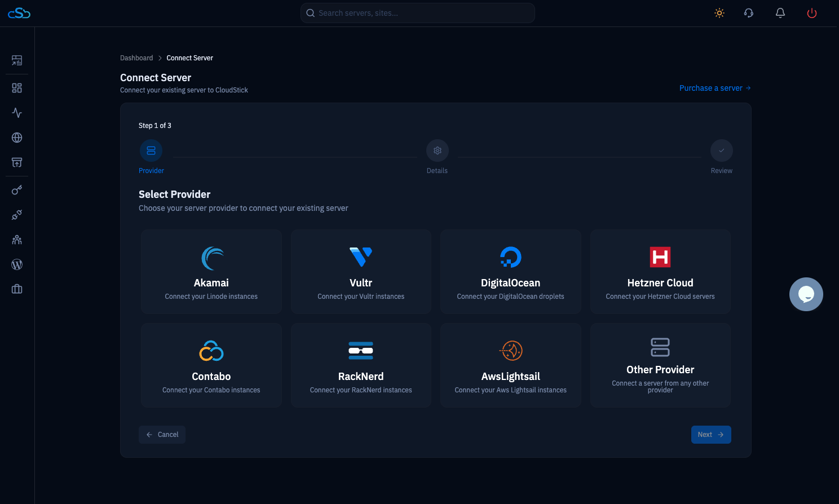The image size is (839, 504).
Task: Click the Next button
Action: point(711,435)
